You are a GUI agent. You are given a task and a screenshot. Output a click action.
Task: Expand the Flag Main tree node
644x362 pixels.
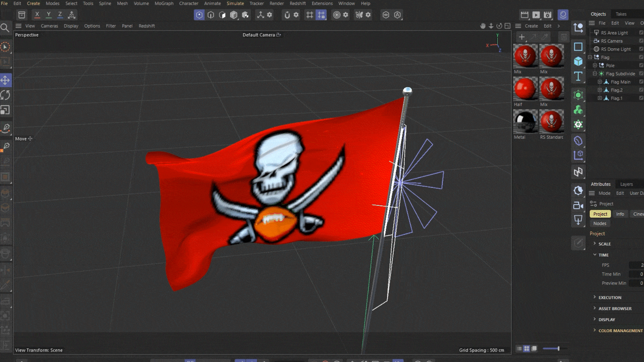[600, 82]
